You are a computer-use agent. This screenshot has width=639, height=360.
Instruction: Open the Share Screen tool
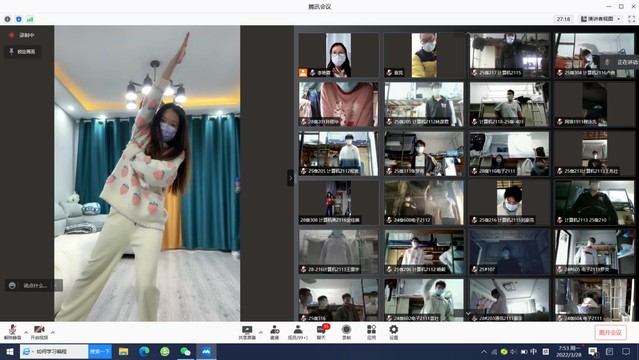(247, 332)
